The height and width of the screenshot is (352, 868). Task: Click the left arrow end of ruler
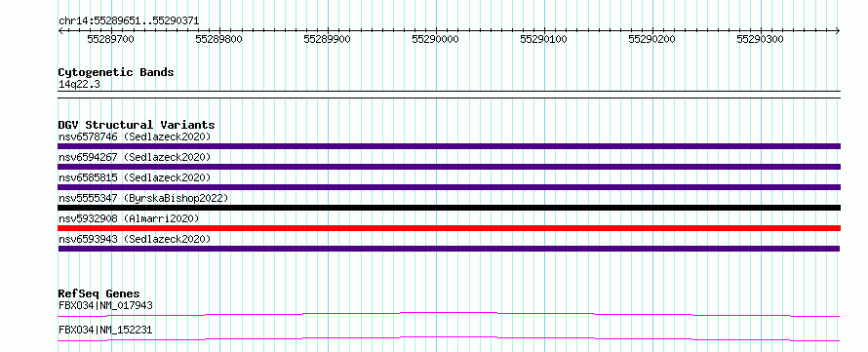coord(60,30)
